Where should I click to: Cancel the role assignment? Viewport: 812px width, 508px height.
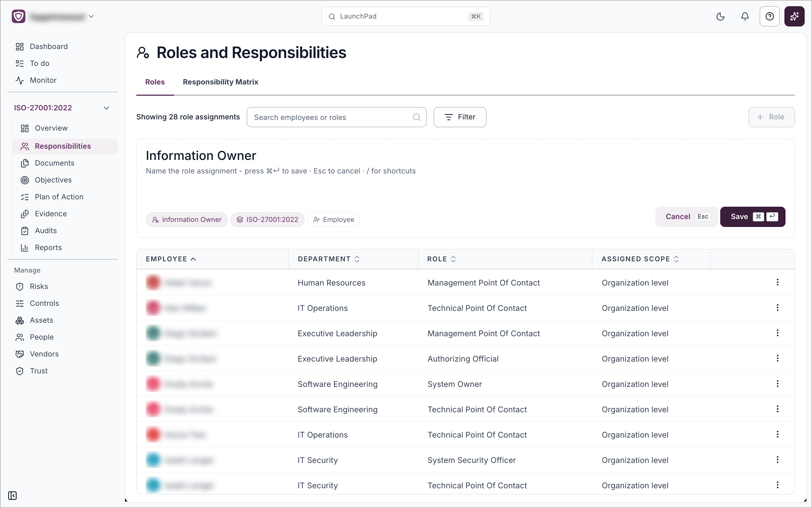[x=686, y=217]
